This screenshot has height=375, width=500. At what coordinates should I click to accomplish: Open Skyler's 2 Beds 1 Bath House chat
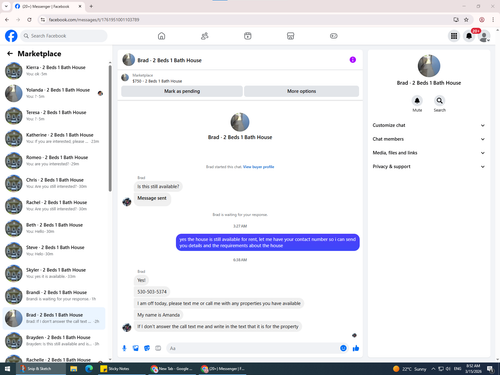(x=55, y=273)
